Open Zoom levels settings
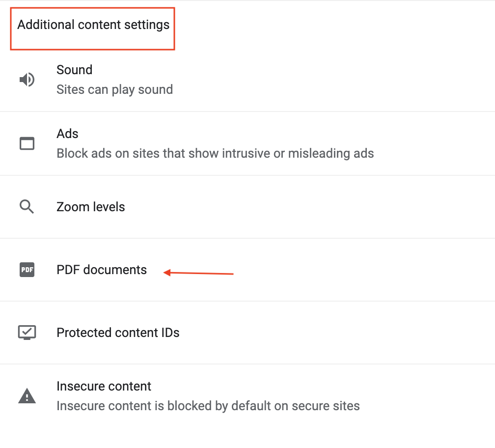 pos(91,207)
